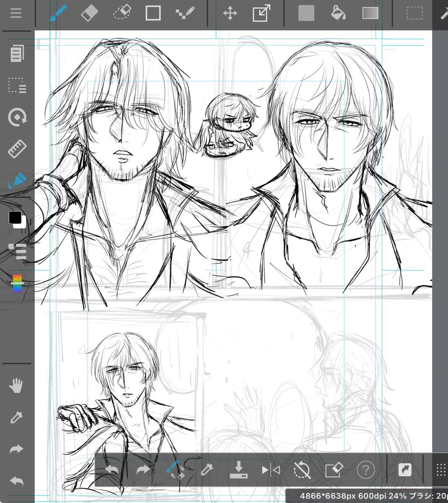Select the dotted-outline soft eraser tool

(123, 13)
